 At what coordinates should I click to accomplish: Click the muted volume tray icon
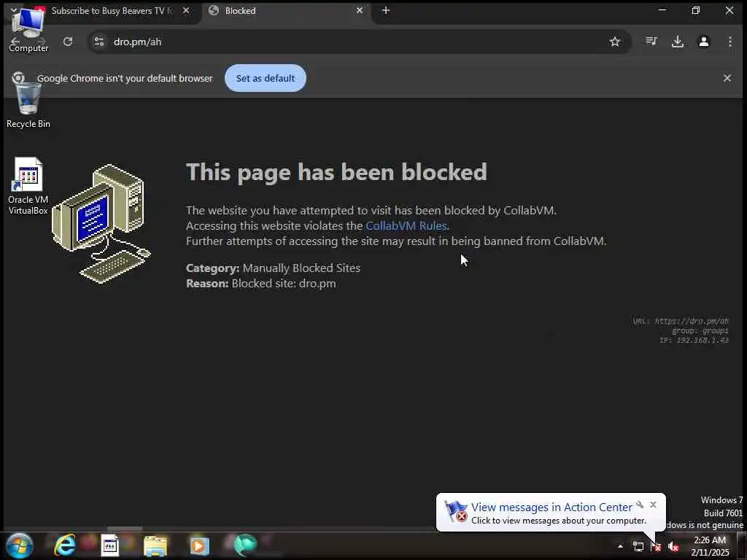[673, 547]
